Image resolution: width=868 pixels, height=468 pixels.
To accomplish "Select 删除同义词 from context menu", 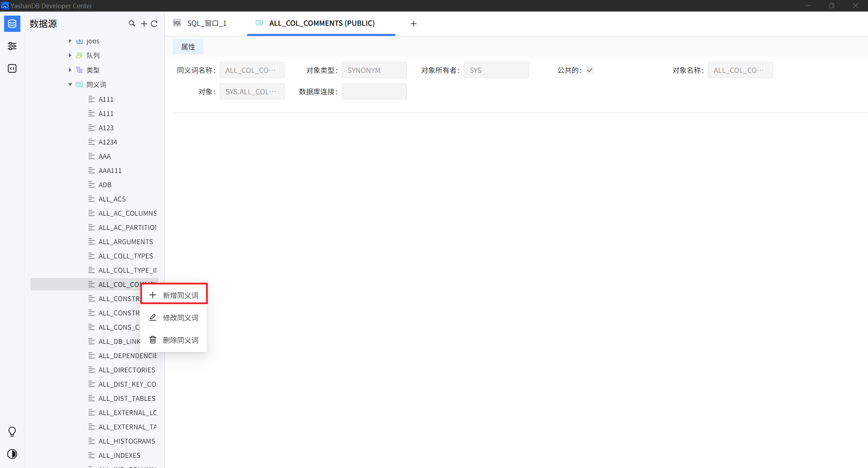I will tap(174, 340).
